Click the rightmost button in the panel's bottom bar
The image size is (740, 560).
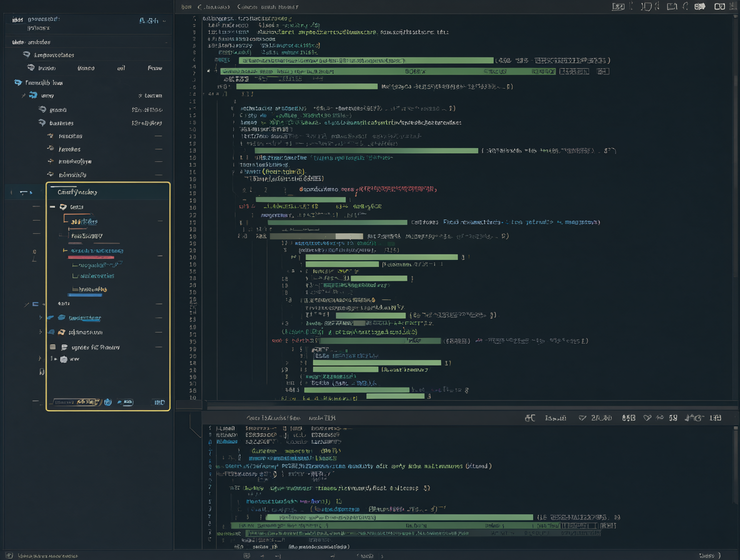[x=159, y=402]
